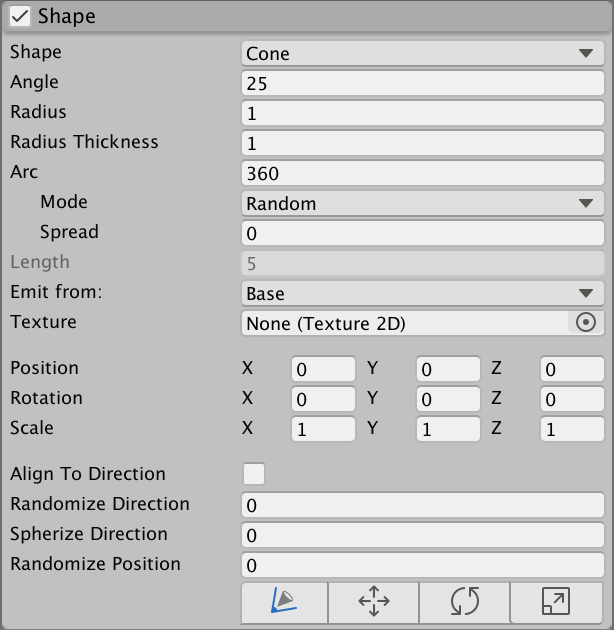Click the Randomize Direction value field

pyautogui.click(x=422, y=505)
